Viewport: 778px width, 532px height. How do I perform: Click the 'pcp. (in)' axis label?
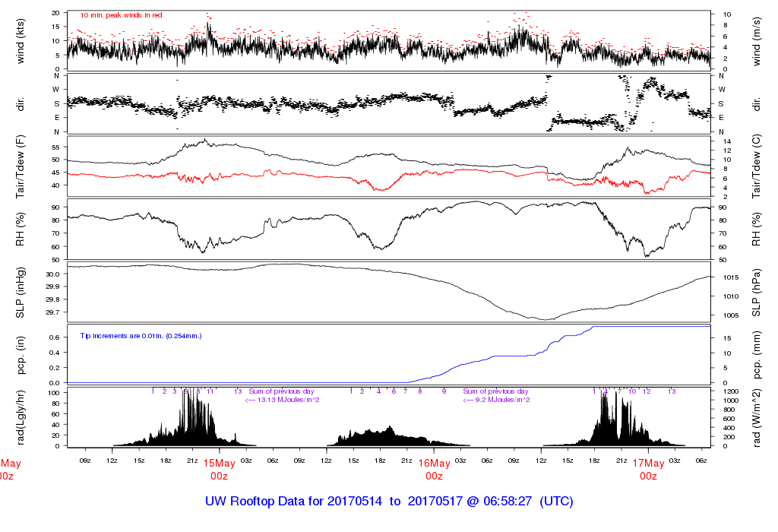click(x=20, y=356)
